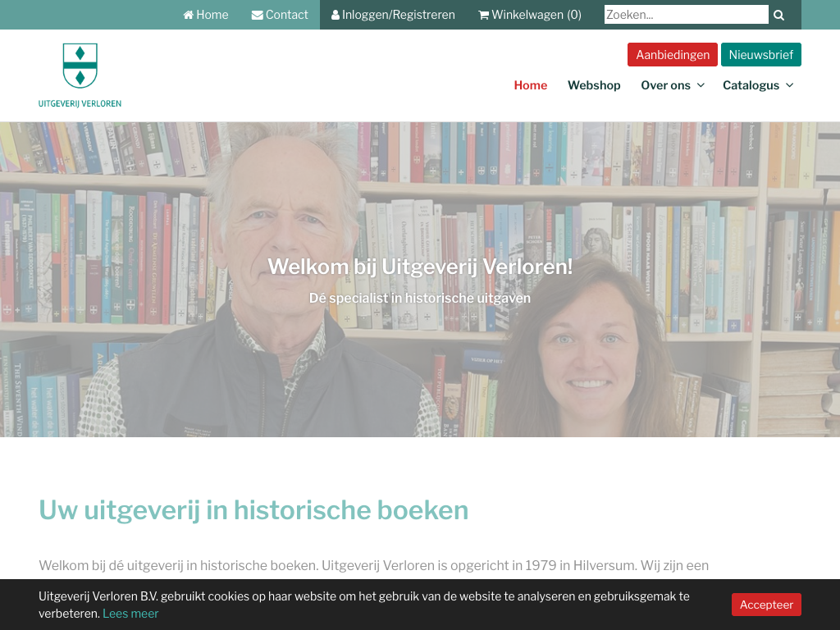
Task: Focus the Zoeken search field
Action: click(x=686, y=15)
